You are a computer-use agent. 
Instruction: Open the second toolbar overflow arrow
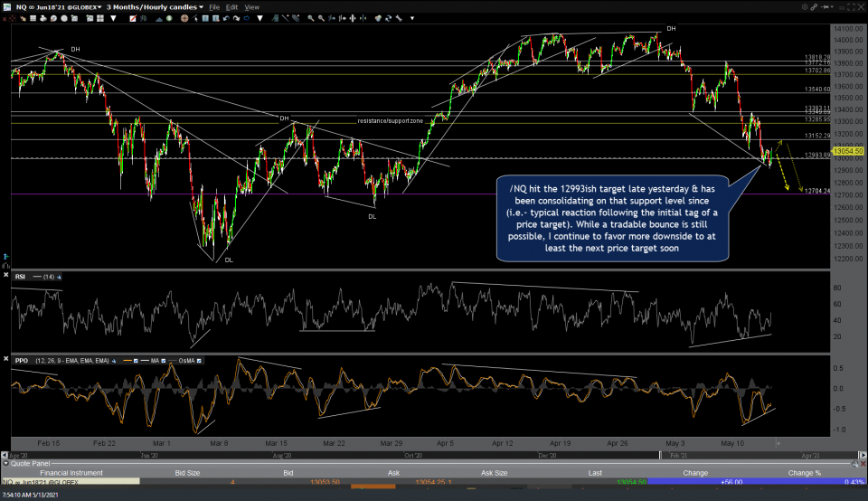(x=259, y=18)
